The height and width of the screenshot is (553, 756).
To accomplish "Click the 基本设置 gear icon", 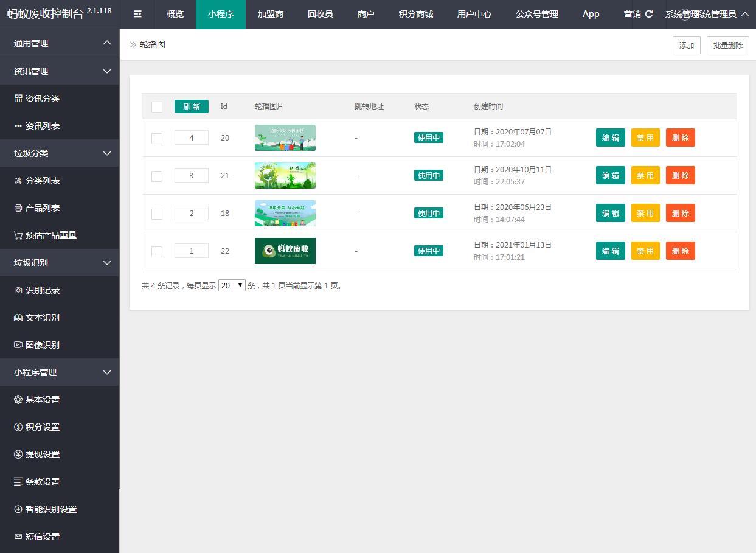I will (x=18, y=399).
